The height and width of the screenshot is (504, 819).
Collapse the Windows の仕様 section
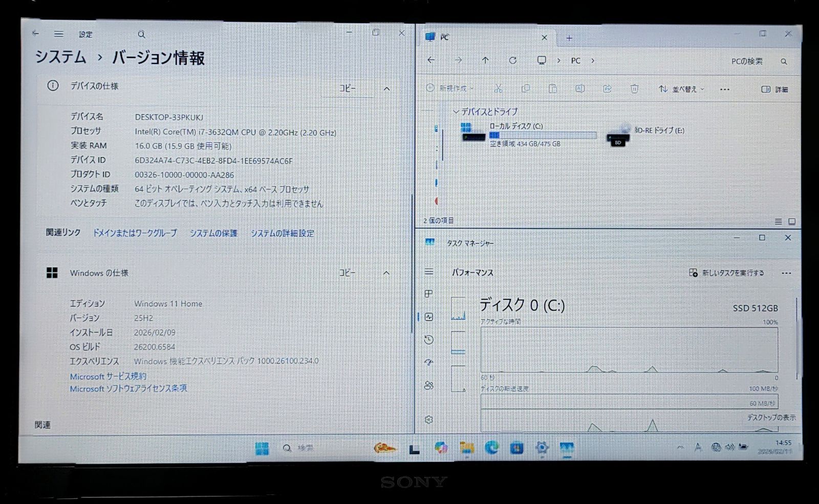386,273
